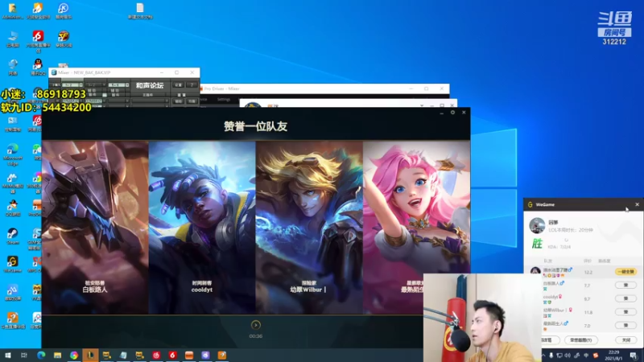Close the WeGame result panel
The height and width of the screenshot is (362, 644).
(637, 204)
